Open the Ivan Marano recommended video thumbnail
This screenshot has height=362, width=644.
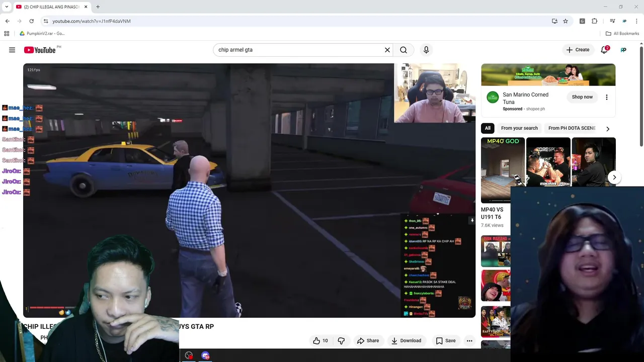coord(496,251)
